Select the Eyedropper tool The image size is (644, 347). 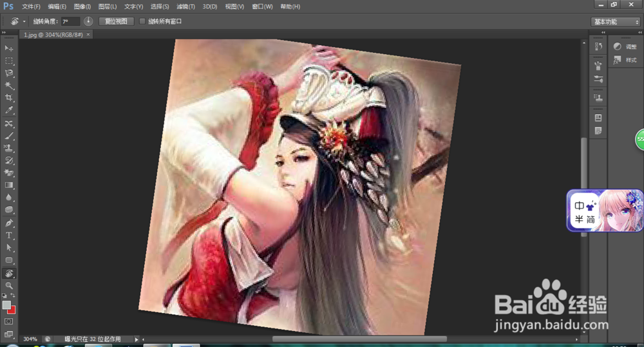[x=8, y=110]
